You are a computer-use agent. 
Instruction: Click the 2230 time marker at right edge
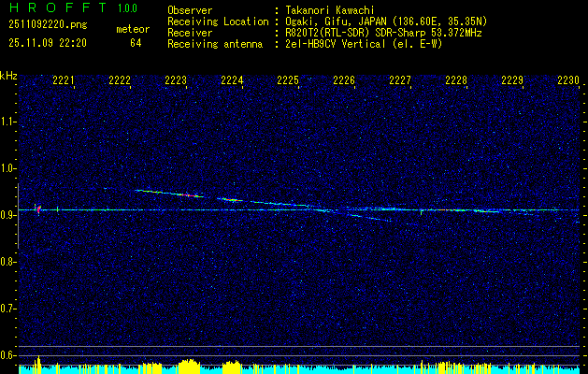568,81
